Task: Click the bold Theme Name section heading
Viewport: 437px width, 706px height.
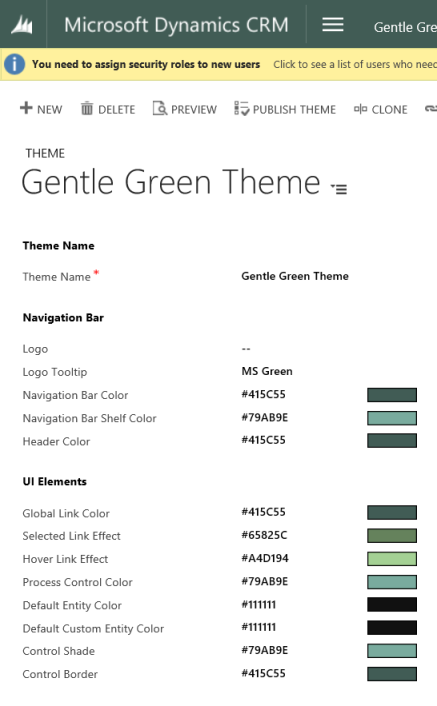Action: (x=59, y=246)
